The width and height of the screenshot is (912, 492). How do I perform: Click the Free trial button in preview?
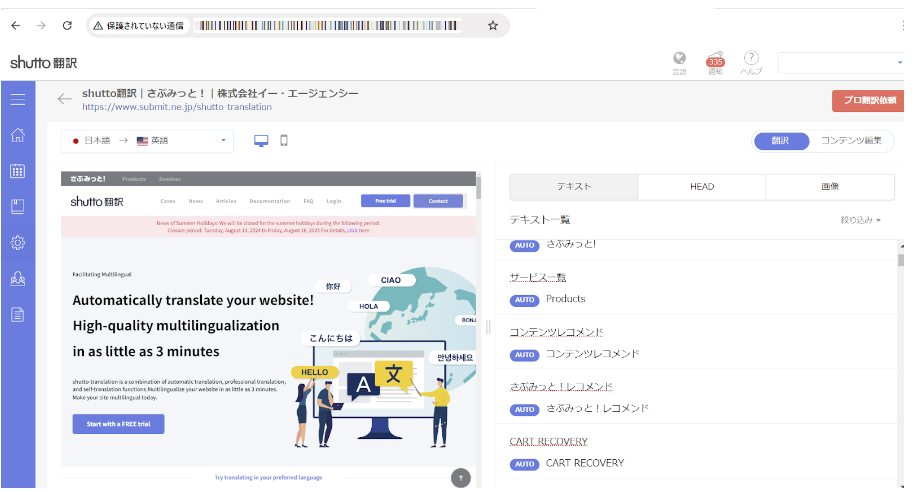coord(385,201)
